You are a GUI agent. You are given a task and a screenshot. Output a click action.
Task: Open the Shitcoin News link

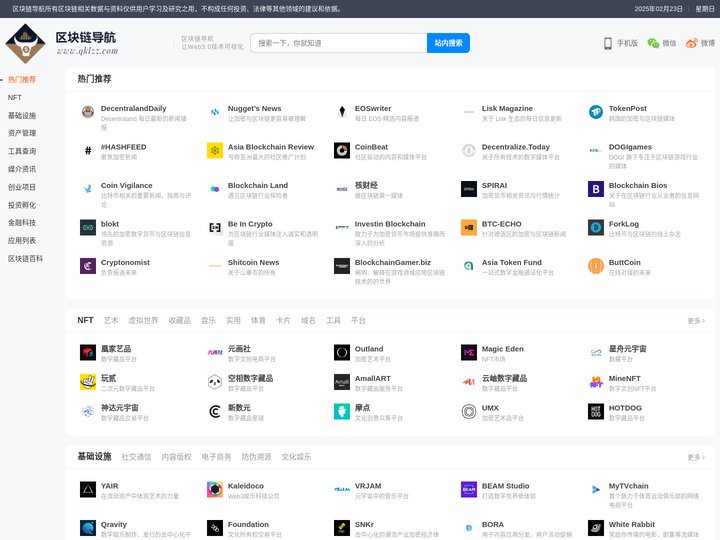click(253, 263)
